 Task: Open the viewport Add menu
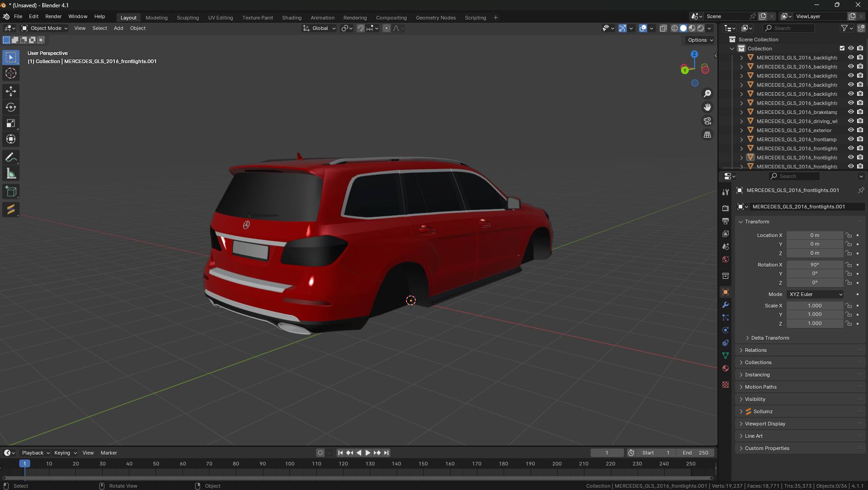pyautogui.click(x=118, y=28)
